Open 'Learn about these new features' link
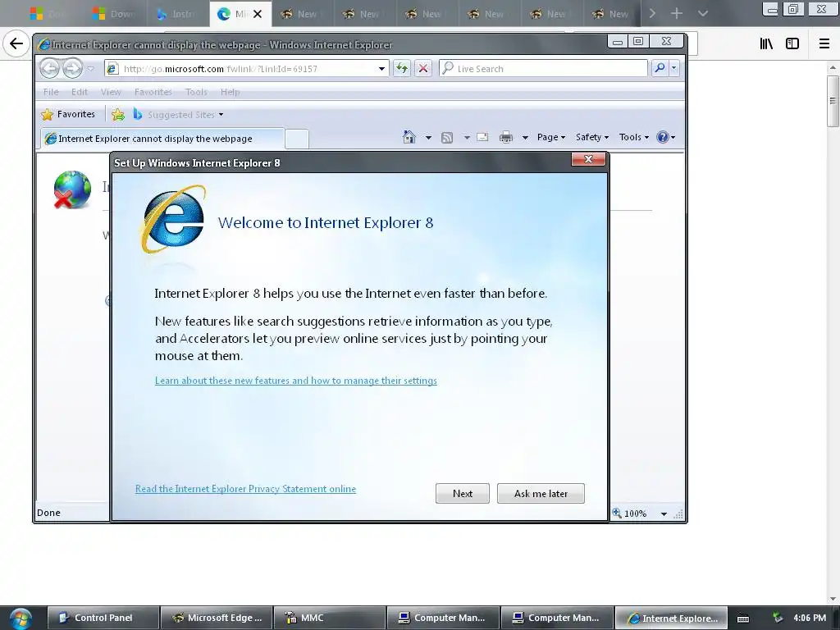The image size is (840, 630). point(295,381)
